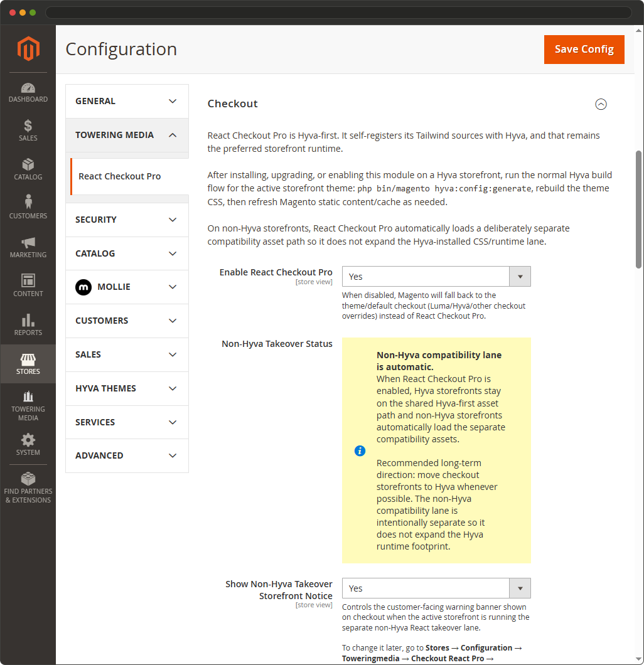Expand the Sales config section
The width and height of the screenshot is (644, 665).
click(x=127, y=354)
